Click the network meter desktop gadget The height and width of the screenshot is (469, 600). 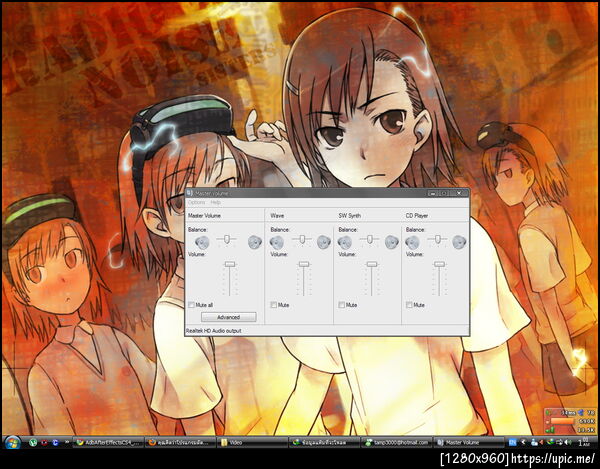[x=570, y=421]
